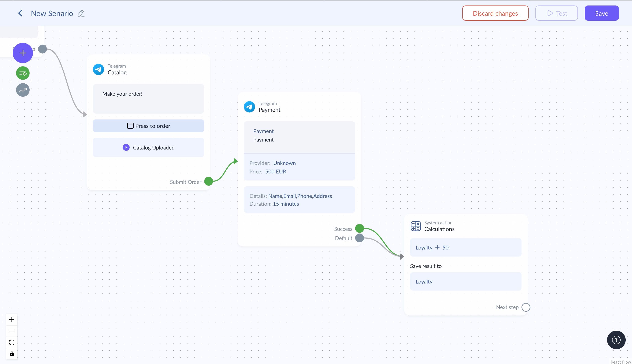Toggle the canvas interactivity lock
This screenshot has width=632, height=364.
click(12, 354)
